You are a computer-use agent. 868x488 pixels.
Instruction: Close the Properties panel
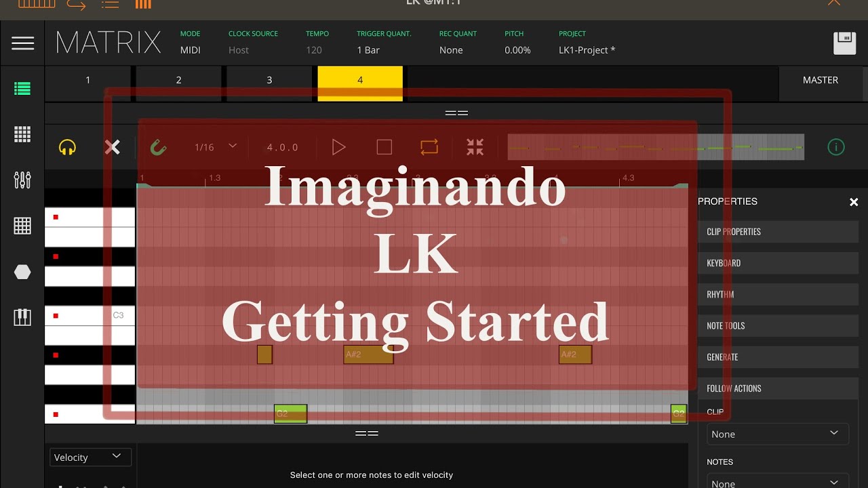(854, 202)
